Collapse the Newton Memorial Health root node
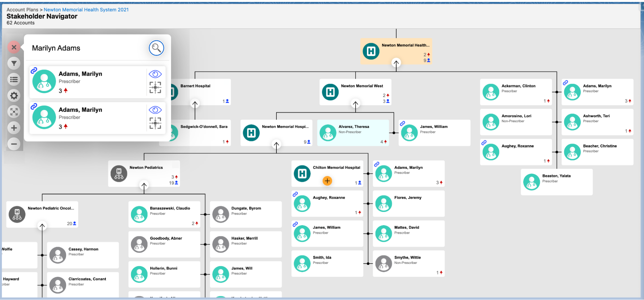Image resolution: width=644 pixels, height=300 pixels. click(396, 63)
